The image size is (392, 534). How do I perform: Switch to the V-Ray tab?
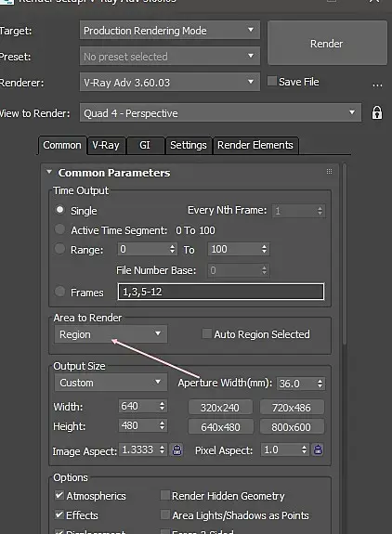click(106, 146)
